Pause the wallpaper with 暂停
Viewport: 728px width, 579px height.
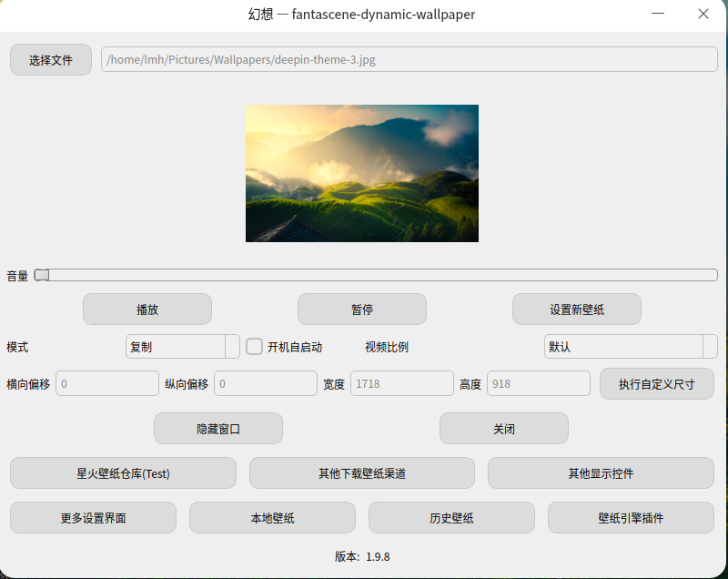361,310
